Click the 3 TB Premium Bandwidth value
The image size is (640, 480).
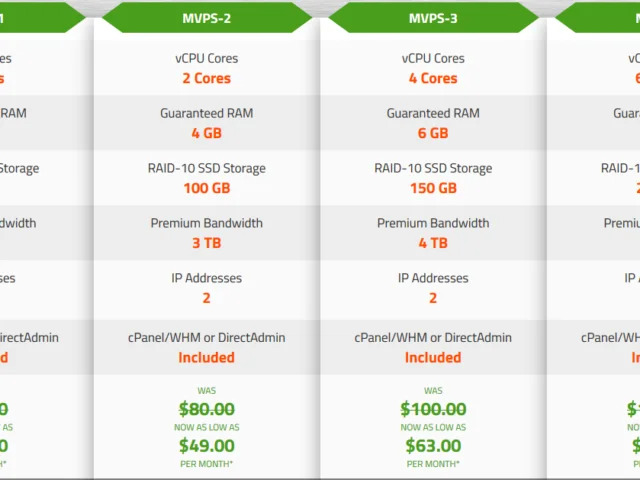(x=207, y=243)
